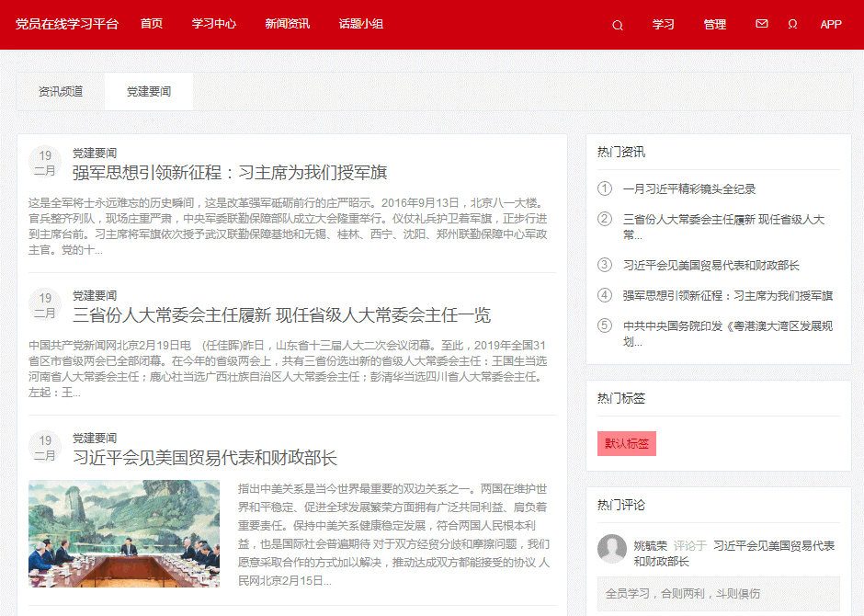
Task: Open the mail envelope icon
Action: tap(762, 24)
